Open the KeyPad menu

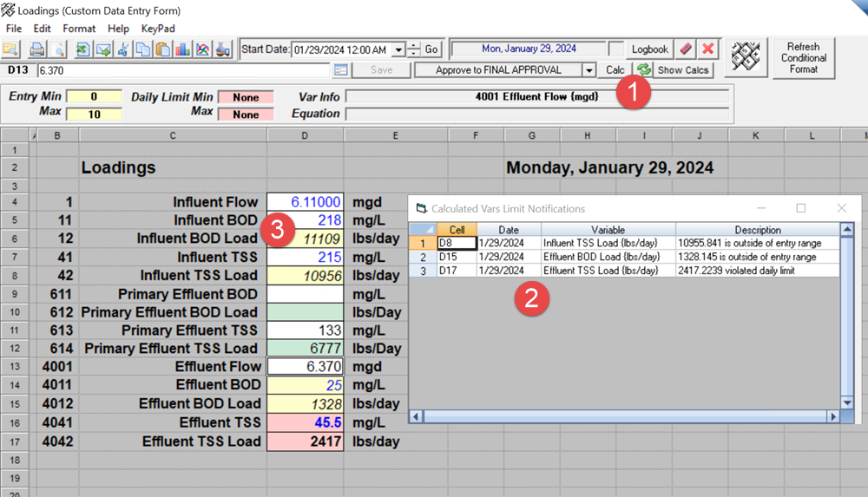pos(158,29)
